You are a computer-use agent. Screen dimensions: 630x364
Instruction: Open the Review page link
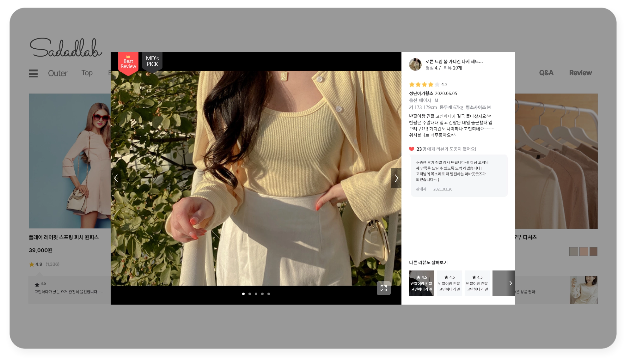[580, 73]
